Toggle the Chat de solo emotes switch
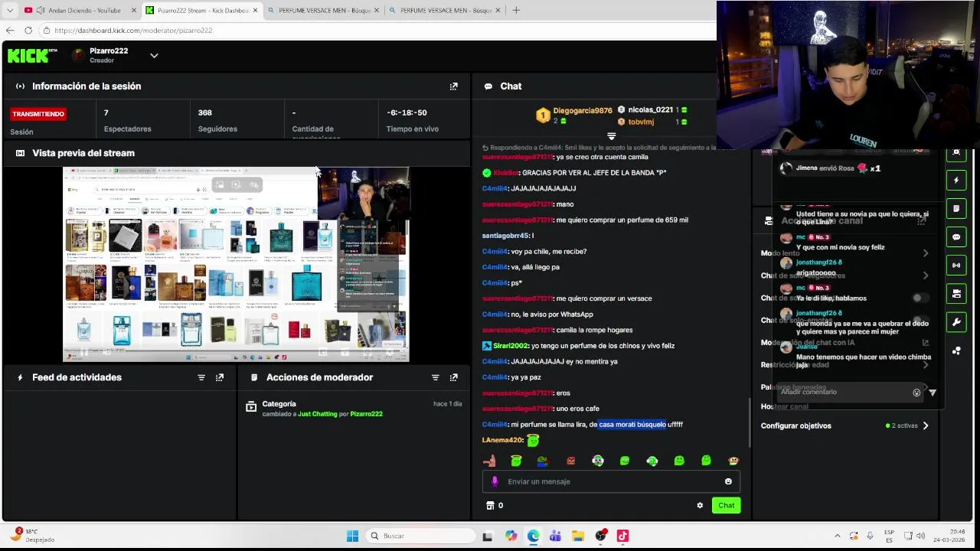This screenshot has width=980, height=551. tap(920, 320)
